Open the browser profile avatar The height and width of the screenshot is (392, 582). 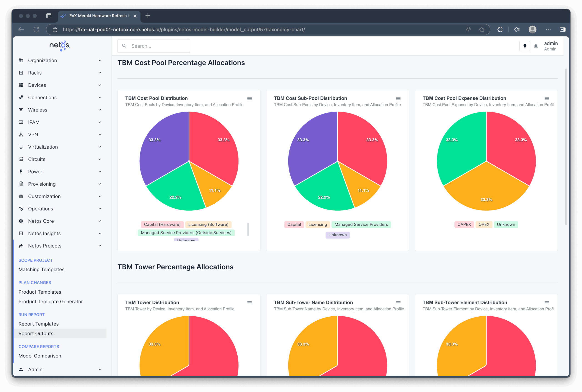(532, 30)
